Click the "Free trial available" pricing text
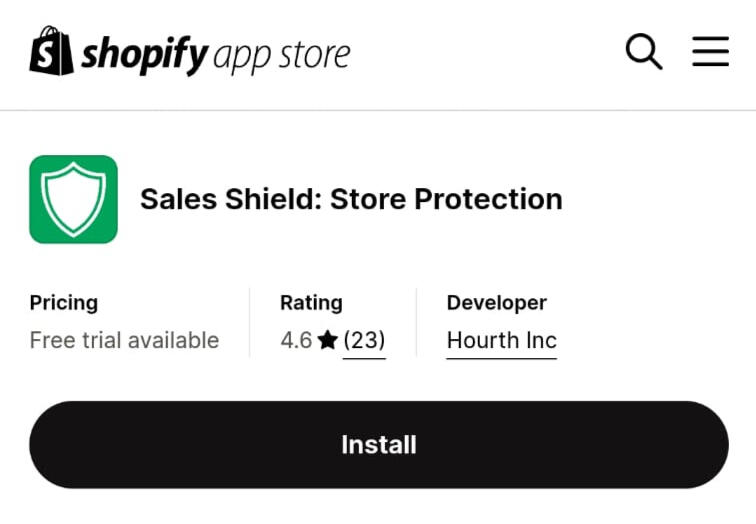Image resolution: width=756 pixels, height=524 pixels. [124, 341]
